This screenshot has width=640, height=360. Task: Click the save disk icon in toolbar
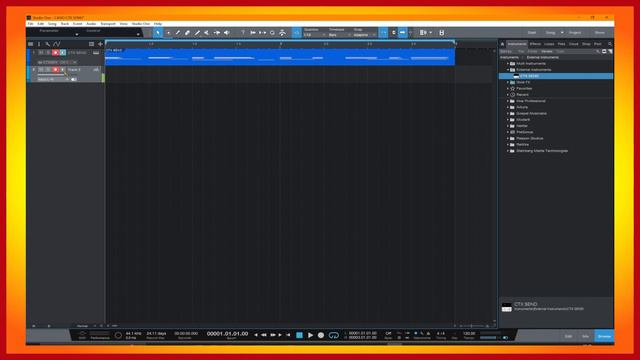(x=442, y=33)
